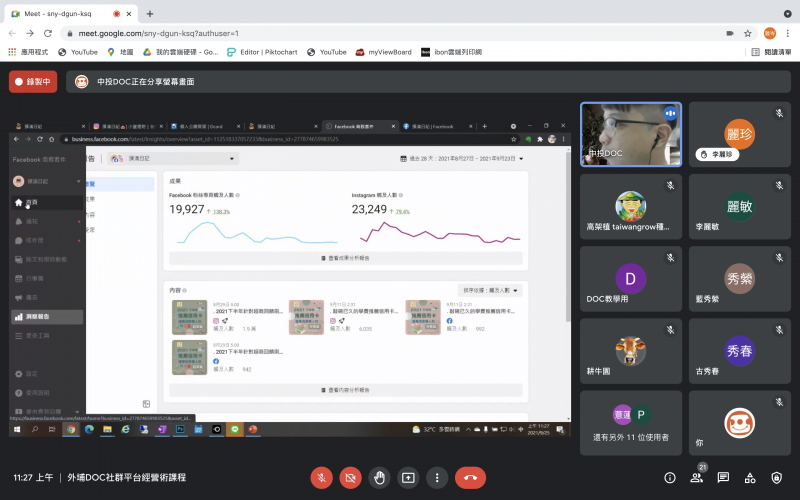Click 通知 bell in shared Facebook sidebar

coord(46,221)
